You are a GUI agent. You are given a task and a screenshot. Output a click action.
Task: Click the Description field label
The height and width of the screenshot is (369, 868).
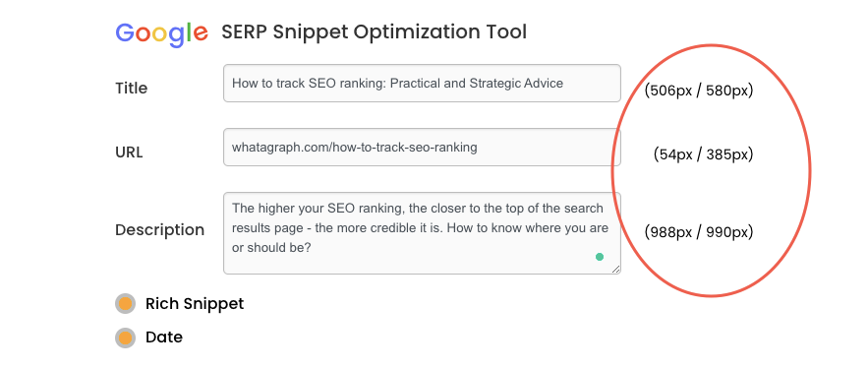[160, 230]
